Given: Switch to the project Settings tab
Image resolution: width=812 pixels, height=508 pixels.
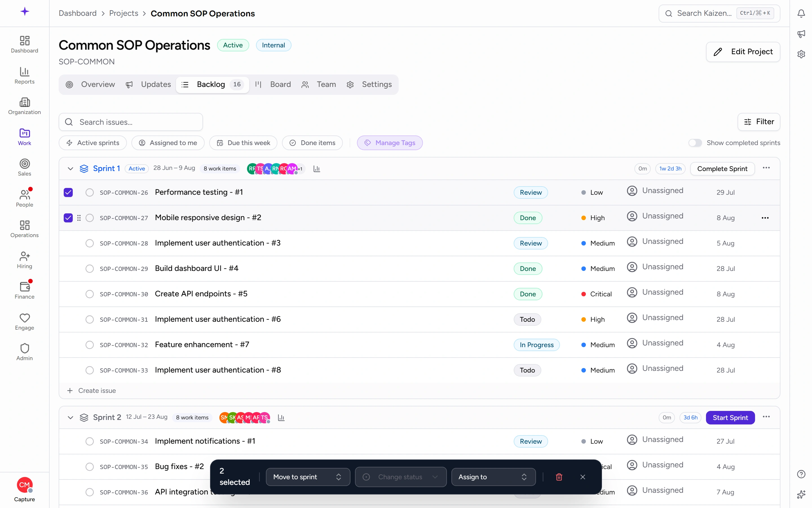Looking at the screenshot, I should tap(369, 84).
